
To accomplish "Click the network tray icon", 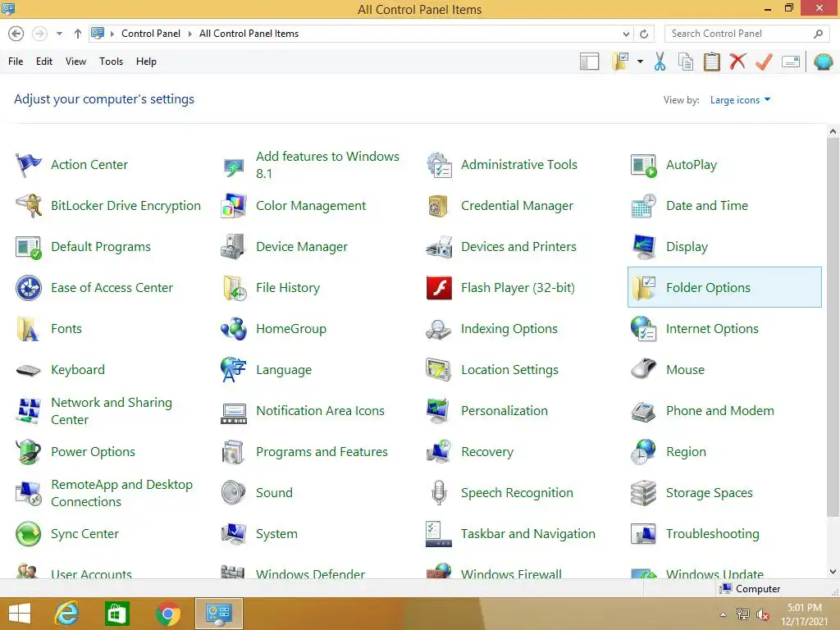I will 743,614.
